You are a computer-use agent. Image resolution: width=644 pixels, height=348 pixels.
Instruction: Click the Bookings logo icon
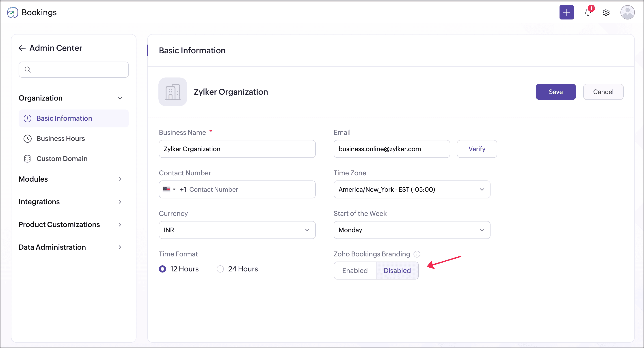(13, 12)
